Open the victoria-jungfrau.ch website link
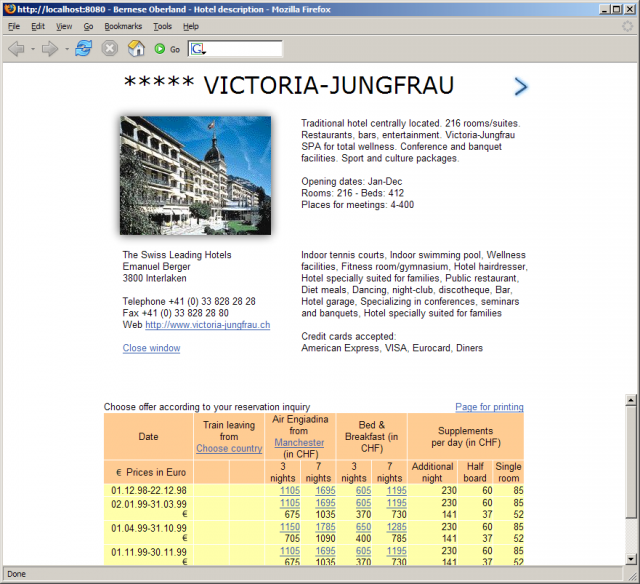This screenshot has width=640, height=584. (208, 325)
